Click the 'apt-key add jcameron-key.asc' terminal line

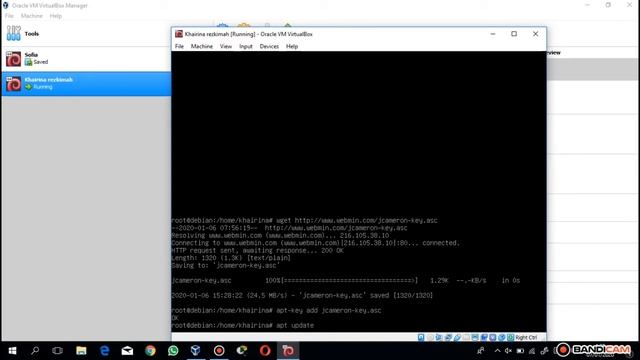pos(276,310)
